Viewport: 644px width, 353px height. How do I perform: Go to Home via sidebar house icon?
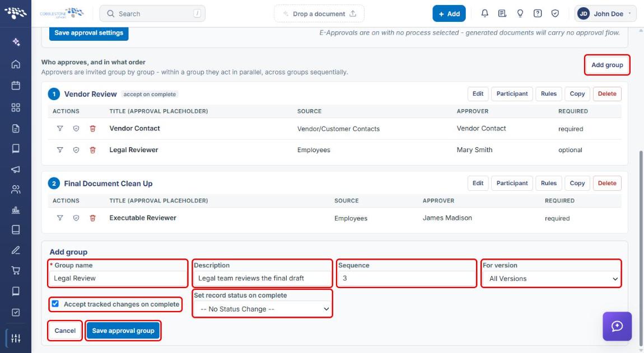pyautogui.click(x=16, y=64)
